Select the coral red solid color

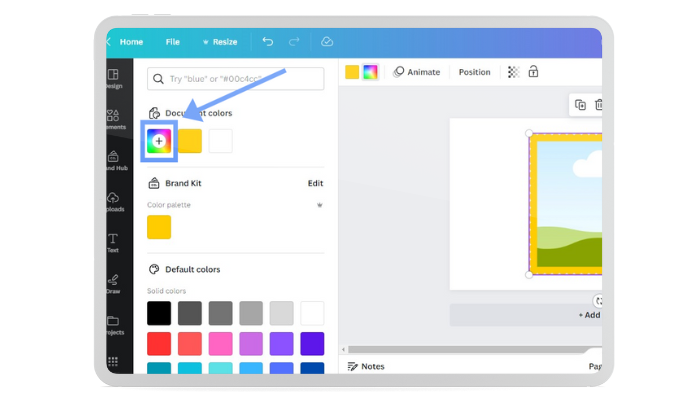pyautogui.click(x=190, y=344)
